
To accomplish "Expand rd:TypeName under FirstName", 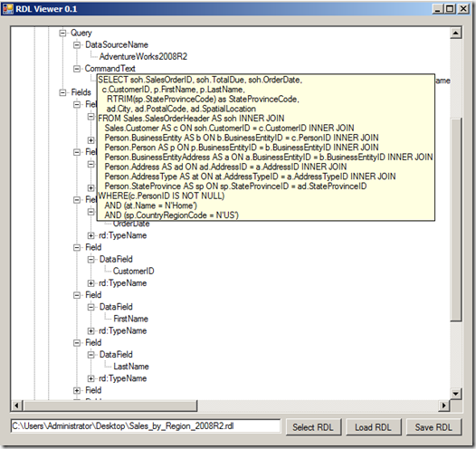I will tap(90, 331).
